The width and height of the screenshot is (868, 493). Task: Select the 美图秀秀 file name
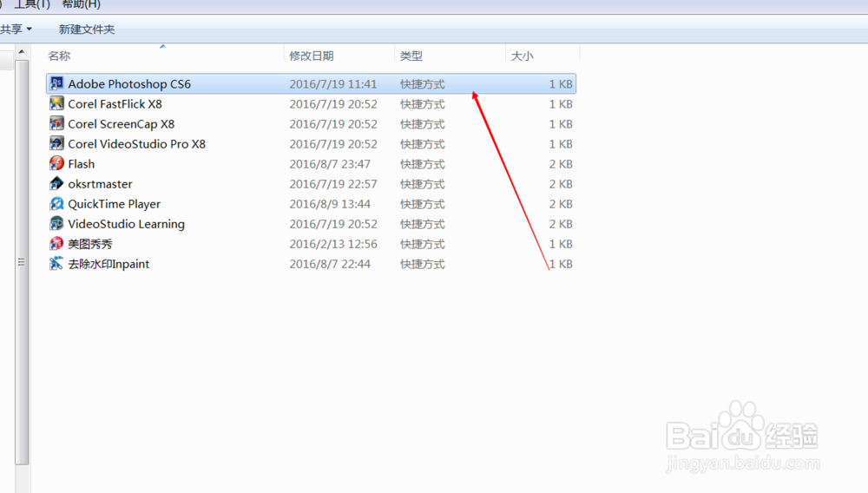tap(90, 243)
